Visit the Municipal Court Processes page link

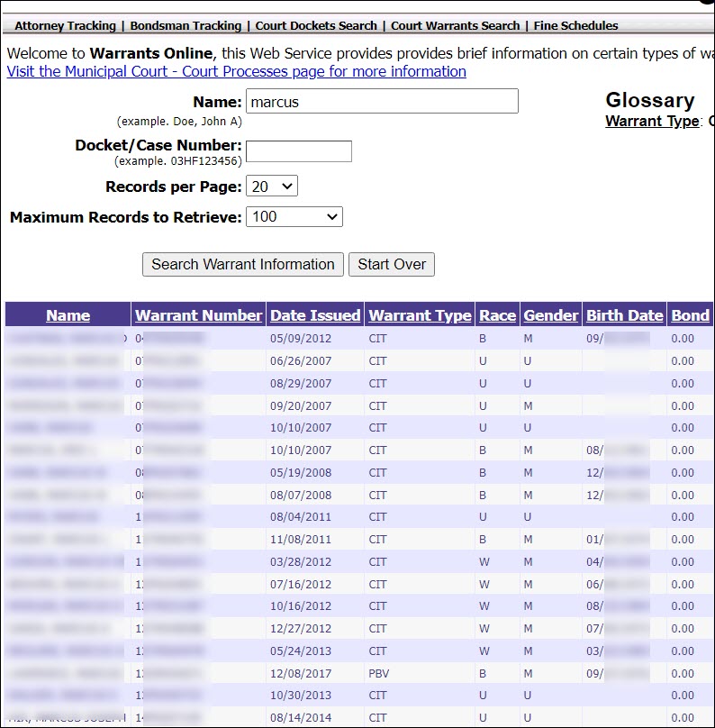tap(237, 71)
